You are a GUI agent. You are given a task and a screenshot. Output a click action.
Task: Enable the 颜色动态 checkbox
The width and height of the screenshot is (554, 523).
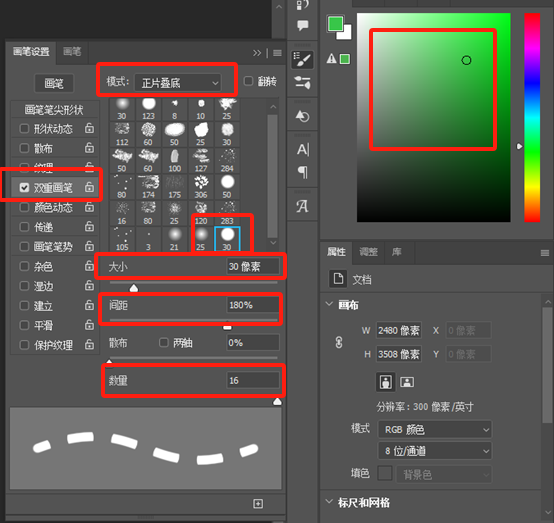point(24,207)
